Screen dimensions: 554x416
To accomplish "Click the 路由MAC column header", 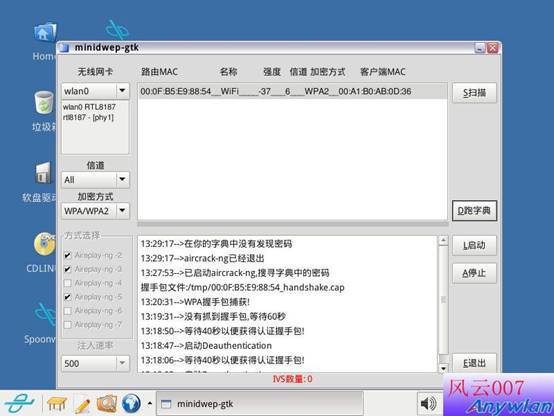I will (x=159, y=72).
